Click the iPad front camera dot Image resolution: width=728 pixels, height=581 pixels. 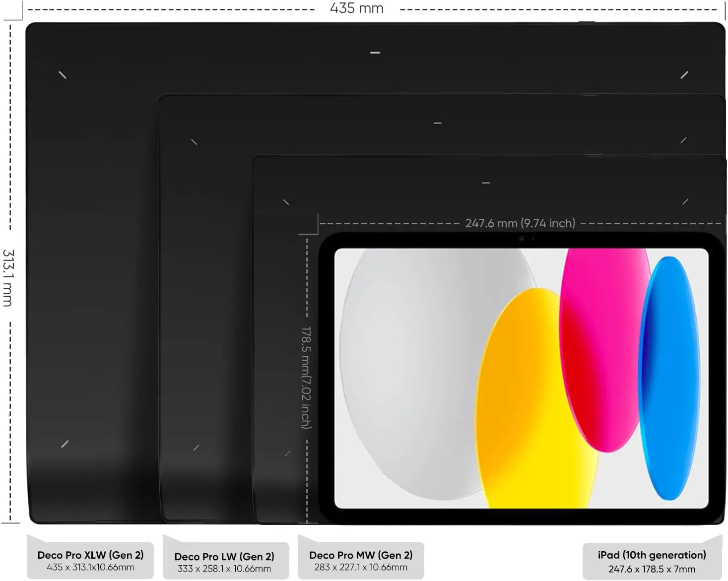tap(522, 239)
